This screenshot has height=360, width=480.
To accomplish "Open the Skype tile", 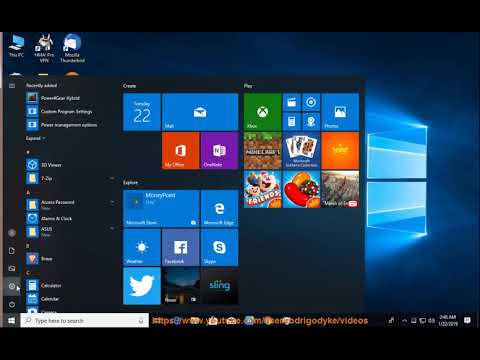I will click(220, 247).
